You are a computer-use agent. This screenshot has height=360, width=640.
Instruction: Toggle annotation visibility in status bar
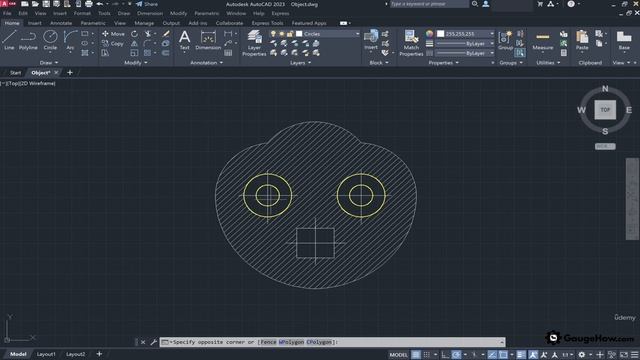[x=533, y=355]
